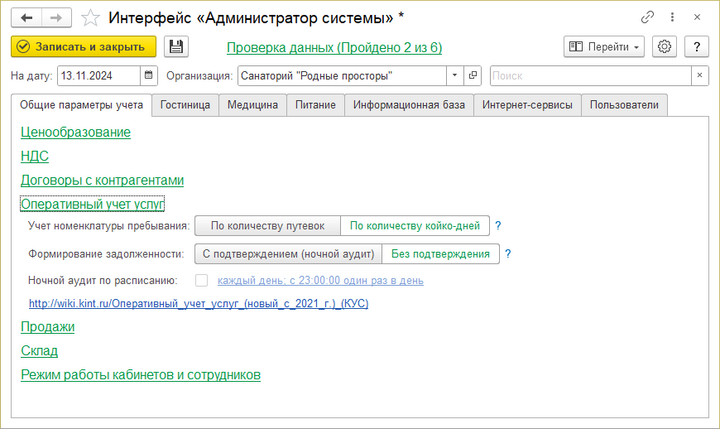Select По количеству койко-дней option
Screen dimensions: 720x429
coord(415,226)
